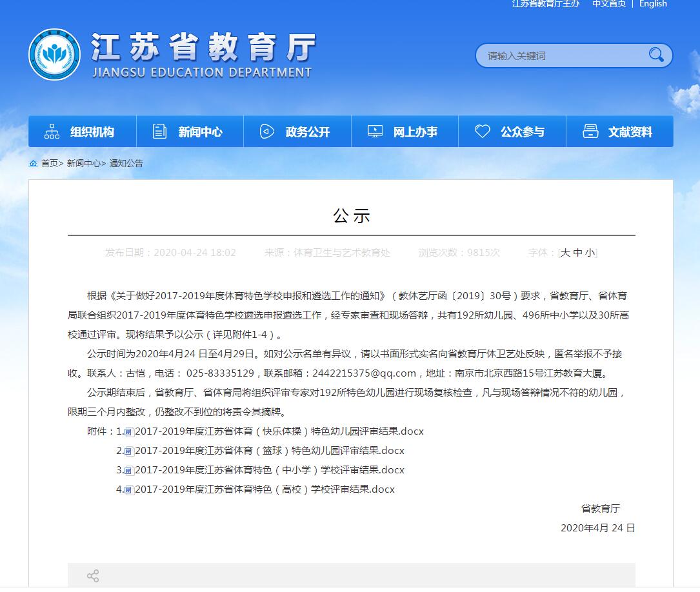Open 快乐体操特色幼儿园评审结果.docx attachment
Image resolution: width=700 pixels, height=592 pixels.
click(279, 431)
